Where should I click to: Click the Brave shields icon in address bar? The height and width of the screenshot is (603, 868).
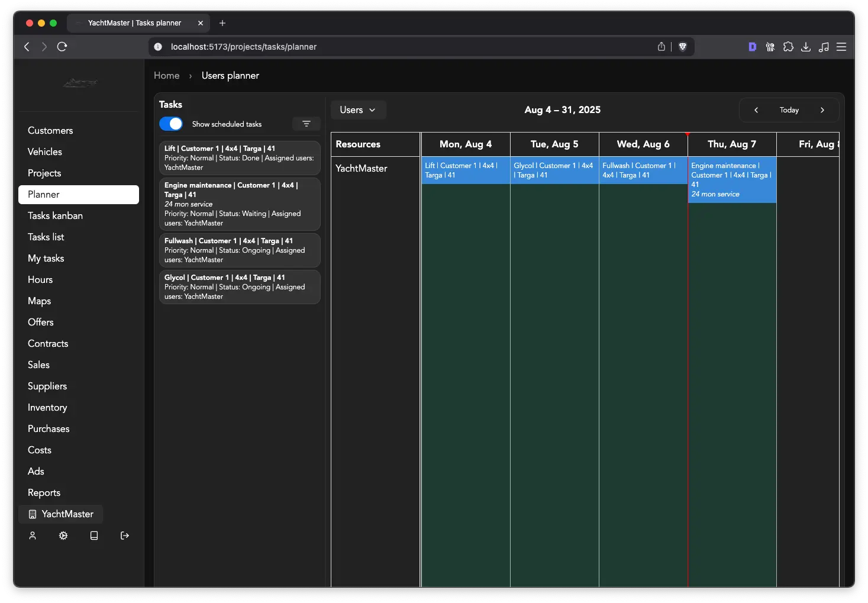tap(682, 47)
